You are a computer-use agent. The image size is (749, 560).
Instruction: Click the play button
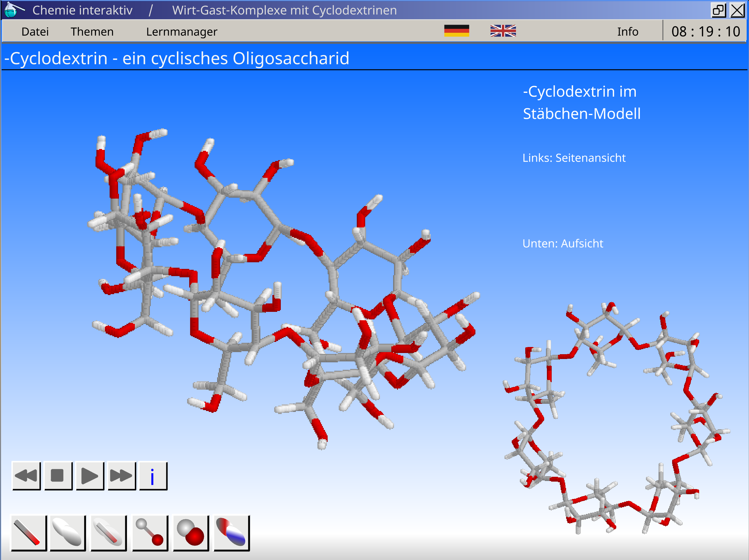pos(90,476)
